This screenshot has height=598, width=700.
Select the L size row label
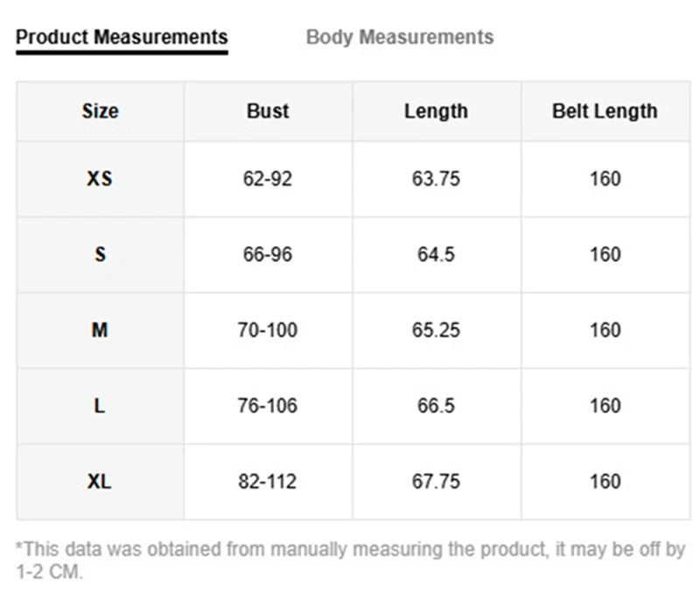100,406
